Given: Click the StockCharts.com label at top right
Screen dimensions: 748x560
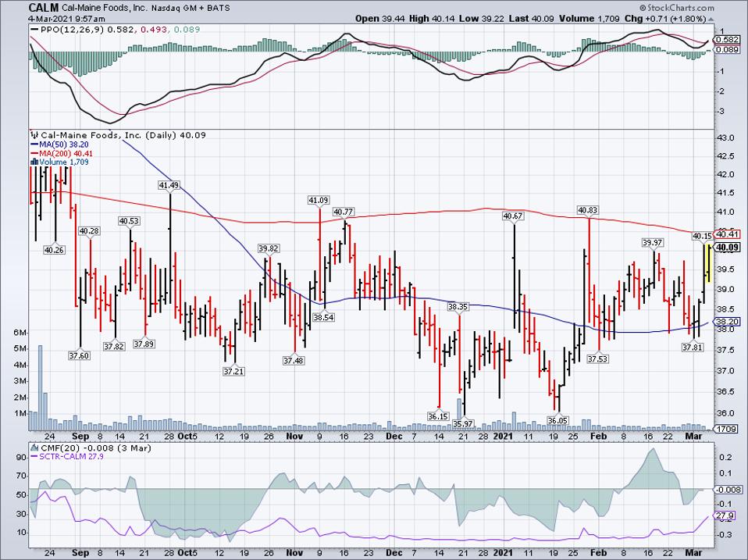Looking at the screenshot, I should tap(677, 8).
